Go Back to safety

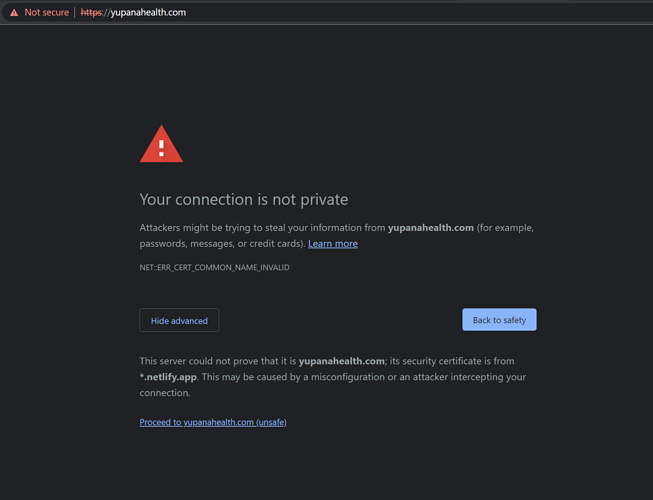(x=499, y=320)
